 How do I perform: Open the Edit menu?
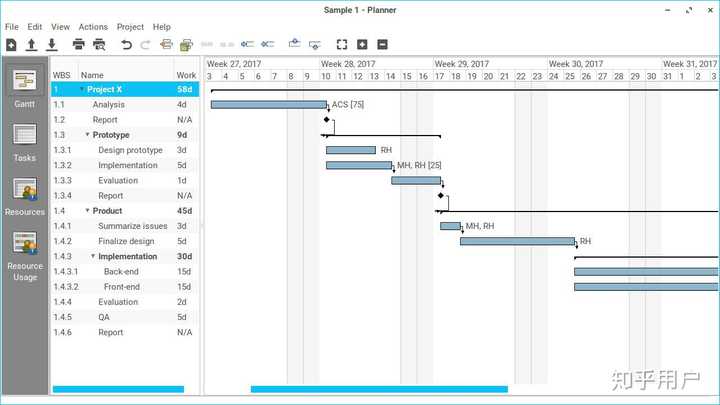(34, 27)
